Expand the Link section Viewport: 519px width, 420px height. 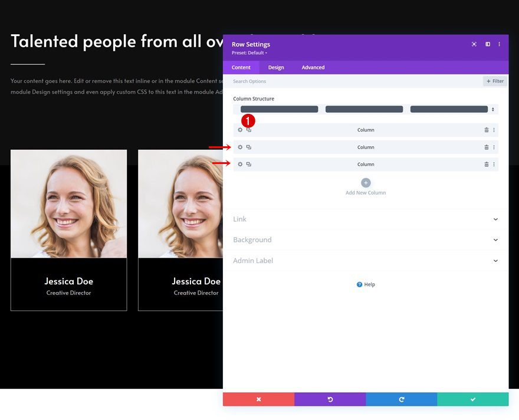click(x=366, y=219)
